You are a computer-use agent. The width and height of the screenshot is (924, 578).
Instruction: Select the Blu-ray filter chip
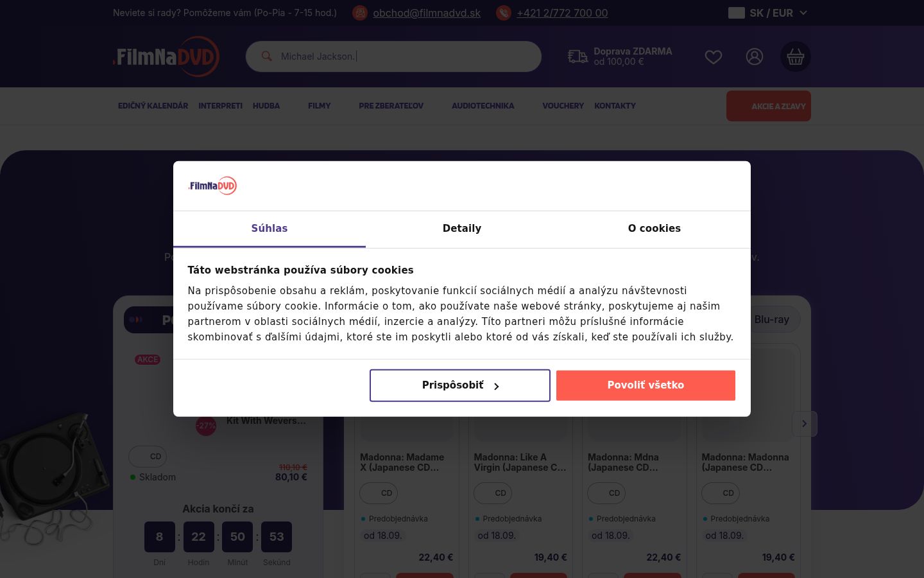(772, 319)
